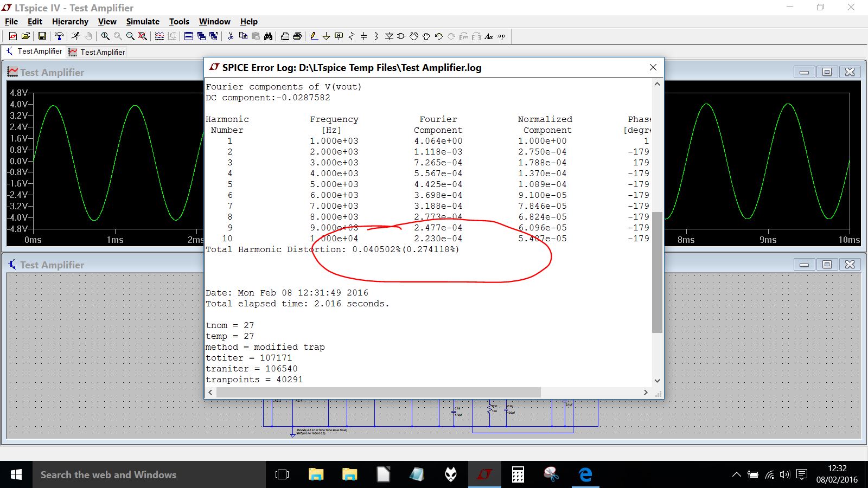
Task: Click the 'DC component:-0.0287582' text
Action: tap(268, 98)
